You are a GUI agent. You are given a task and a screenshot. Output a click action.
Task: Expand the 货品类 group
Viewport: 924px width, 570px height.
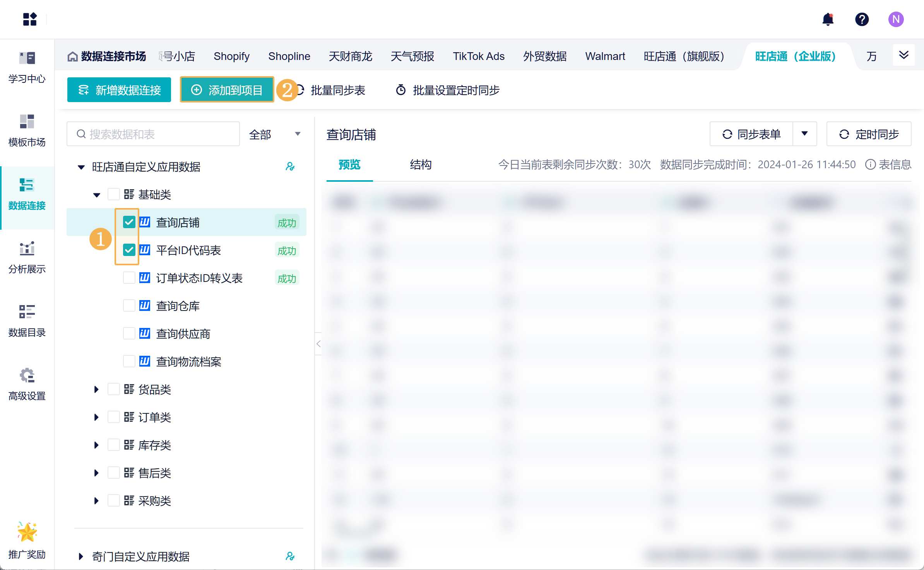pos(96,389)
